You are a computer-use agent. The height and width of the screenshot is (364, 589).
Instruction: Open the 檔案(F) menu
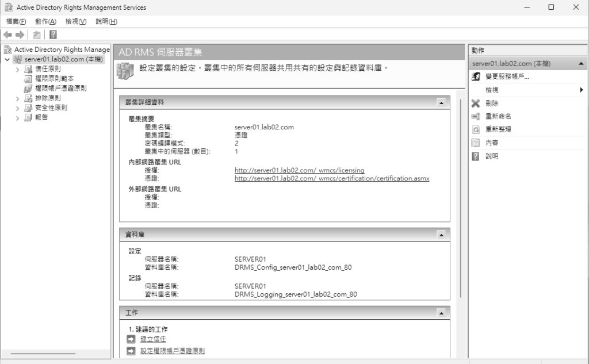point(16,21)
